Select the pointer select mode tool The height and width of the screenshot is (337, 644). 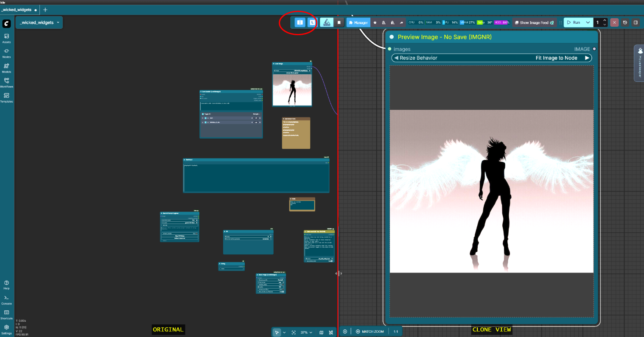(x=277, y=332)
